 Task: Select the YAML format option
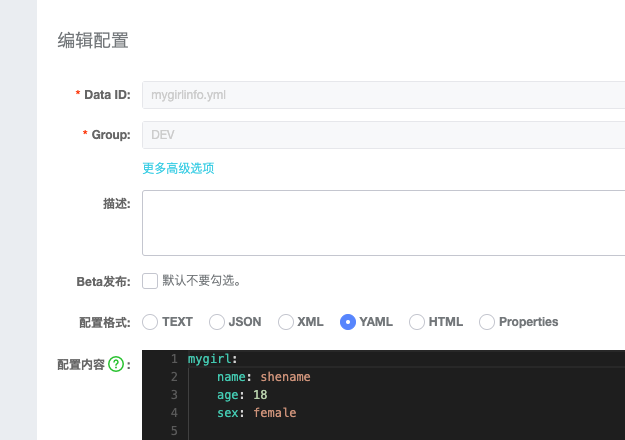348,322
